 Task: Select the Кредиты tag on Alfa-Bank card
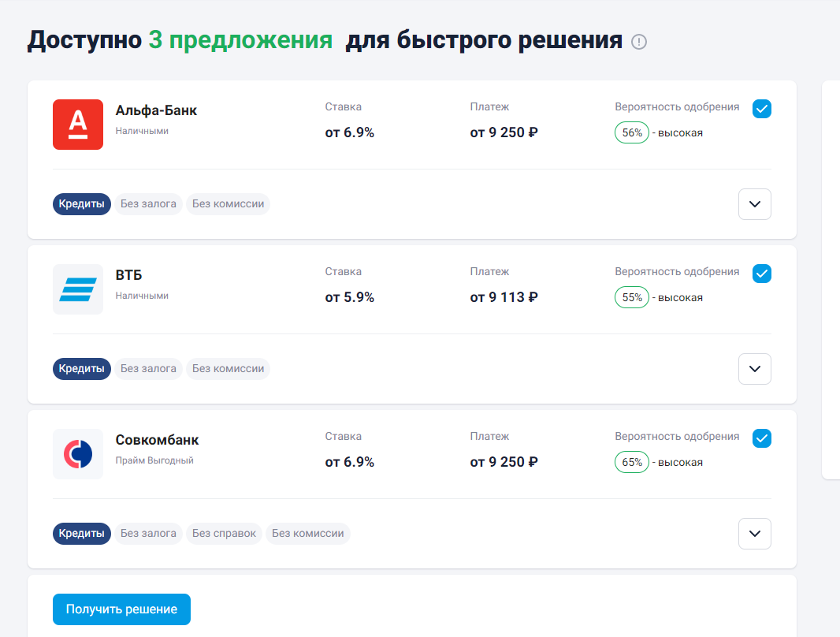tap(81, 203)
